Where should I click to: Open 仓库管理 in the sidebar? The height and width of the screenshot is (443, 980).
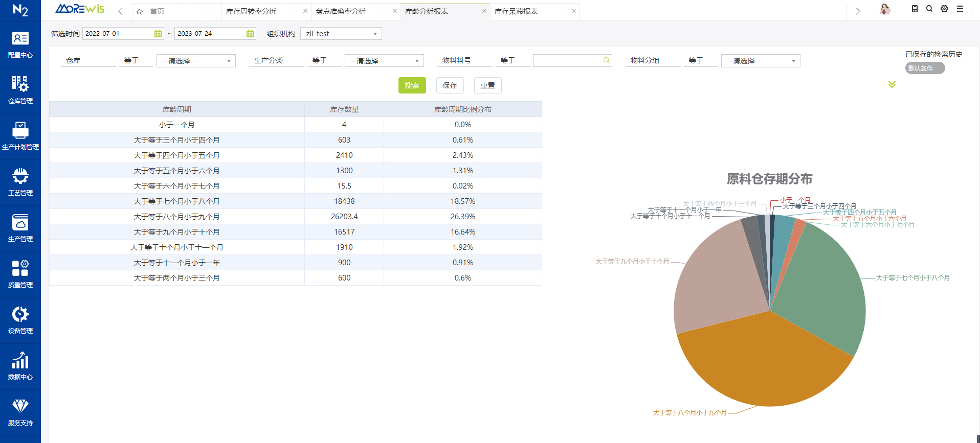tap(20, 84)
